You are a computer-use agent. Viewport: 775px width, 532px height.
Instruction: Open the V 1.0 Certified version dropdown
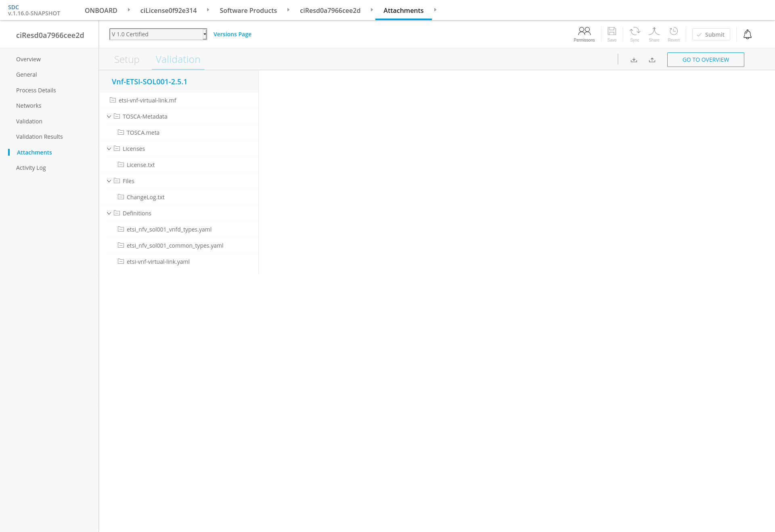click(158, 34)
